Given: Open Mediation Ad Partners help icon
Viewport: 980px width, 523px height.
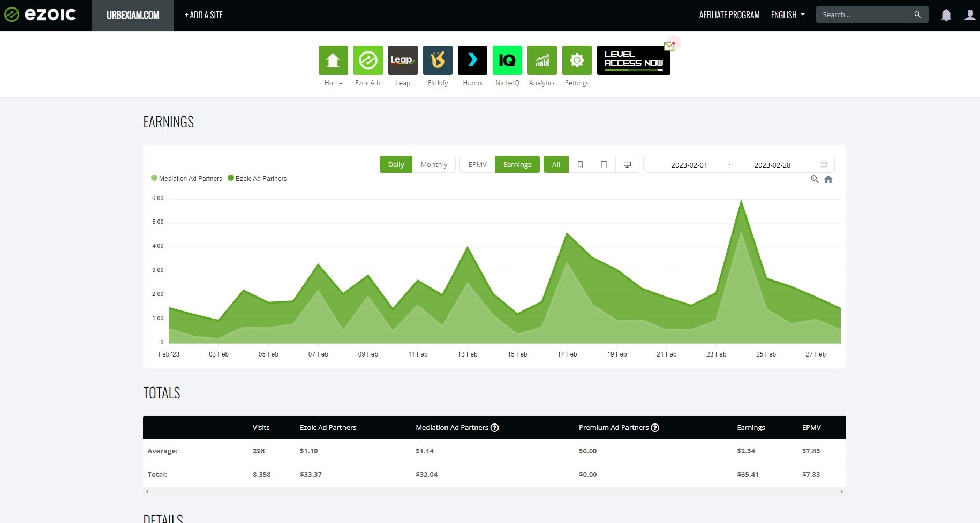Looking at the screenshot, I should tap(495, 428).
